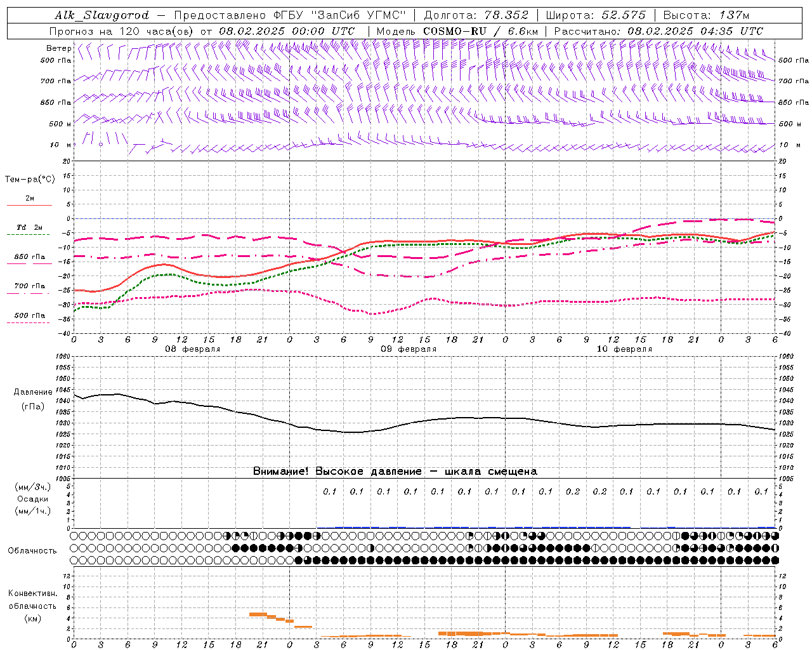
Task: Click the longitude value Долгота: 78.352
Action: tap(476, 15)
